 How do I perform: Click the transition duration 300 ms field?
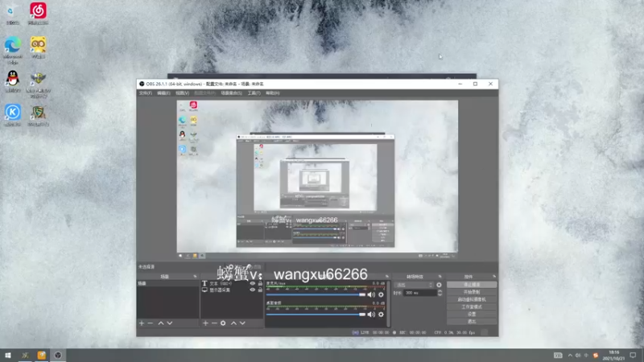pyautogui.click(x=420, y=293)
